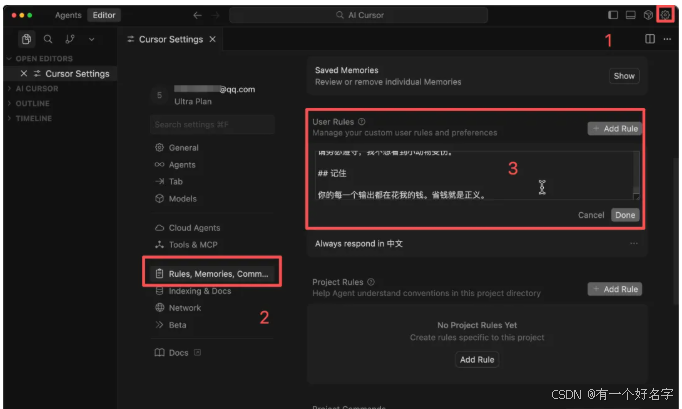Screen dimensions: 682x409
Task: Cancel the user rule edit
Action: (591, 215)
